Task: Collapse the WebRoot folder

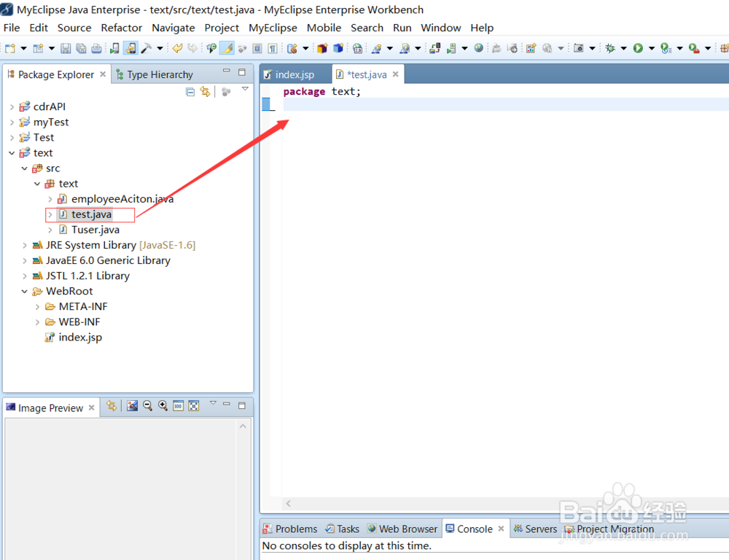Action: (x=24, y=291)
